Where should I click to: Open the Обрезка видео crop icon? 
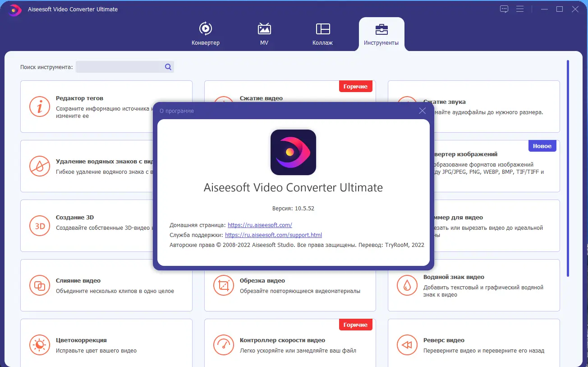tap(224, 285)
